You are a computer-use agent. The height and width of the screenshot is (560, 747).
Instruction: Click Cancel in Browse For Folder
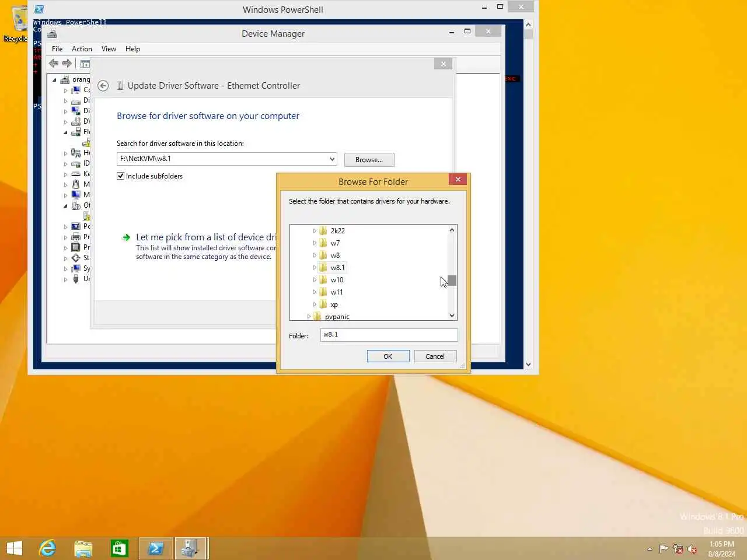coord(435,356)
